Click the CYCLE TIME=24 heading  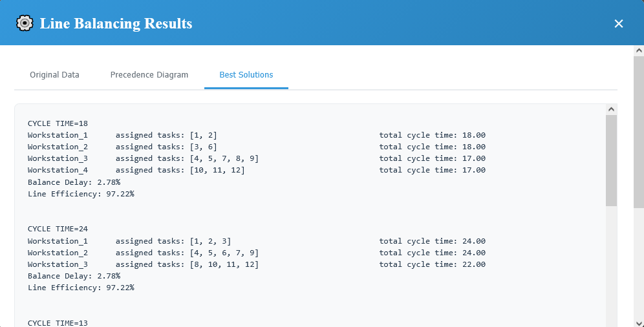click(58, 229)
